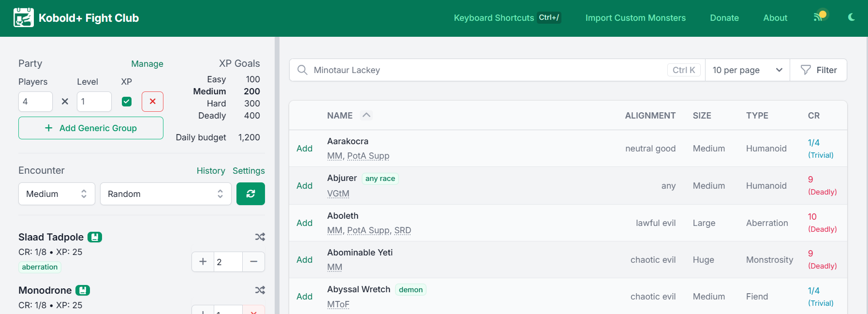Remove the party group with red X

(x=152, y=102)
